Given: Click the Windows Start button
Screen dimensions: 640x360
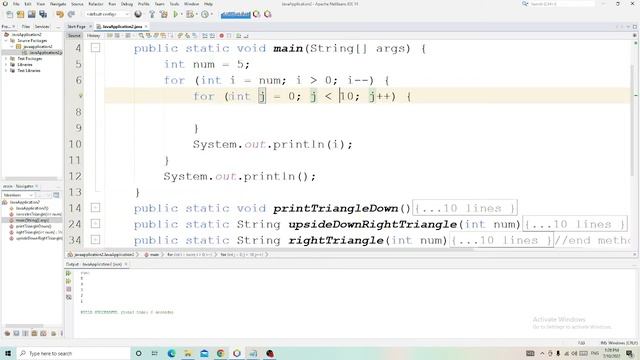Looking at the screenshot, I should coord(8,353).
